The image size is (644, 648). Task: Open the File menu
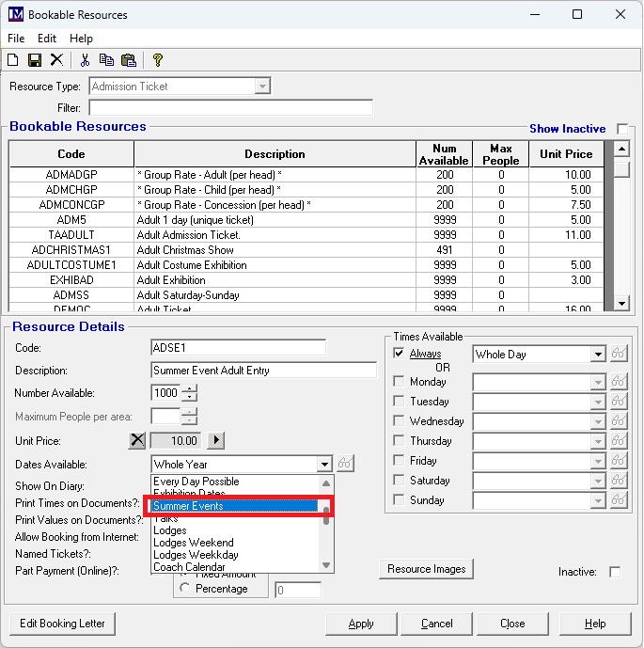(x=16, y=39)
